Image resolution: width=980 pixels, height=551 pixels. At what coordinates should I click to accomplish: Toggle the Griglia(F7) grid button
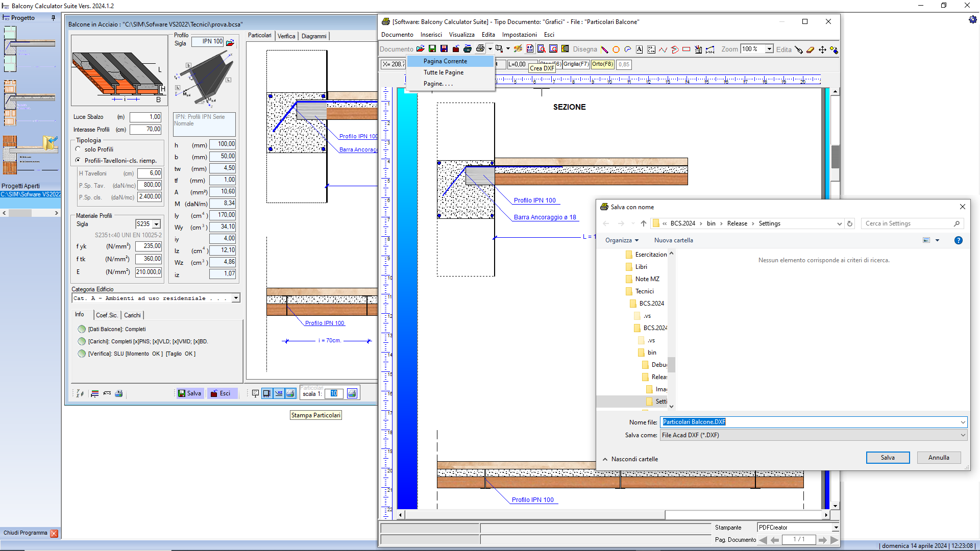tap(576, 64)
